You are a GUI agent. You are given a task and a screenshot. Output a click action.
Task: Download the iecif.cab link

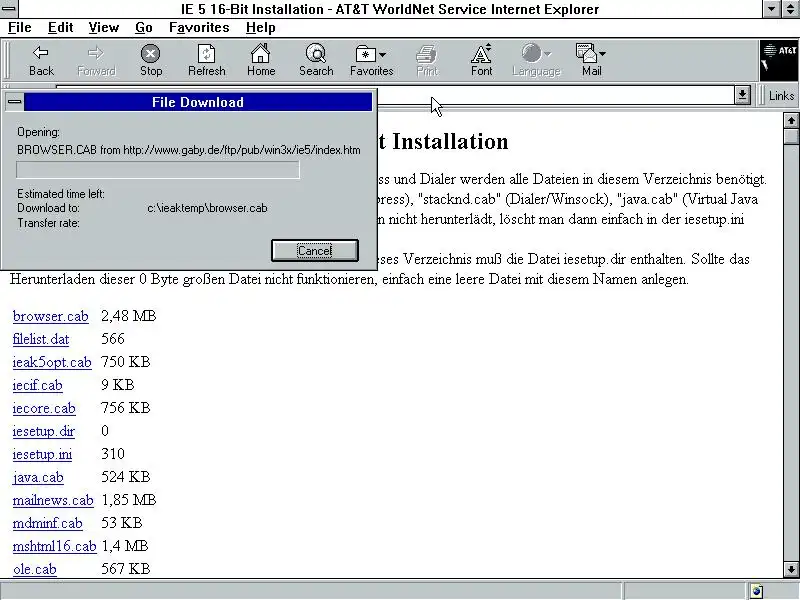point(37,385)
